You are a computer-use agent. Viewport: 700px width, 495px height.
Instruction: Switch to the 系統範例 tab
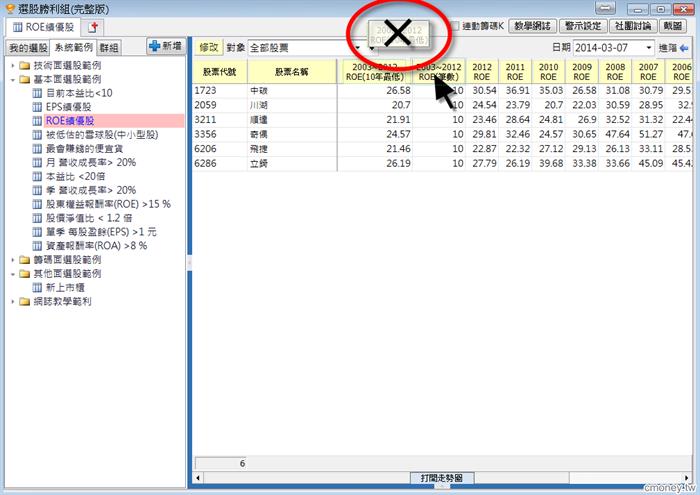click(x=73, y=47)
